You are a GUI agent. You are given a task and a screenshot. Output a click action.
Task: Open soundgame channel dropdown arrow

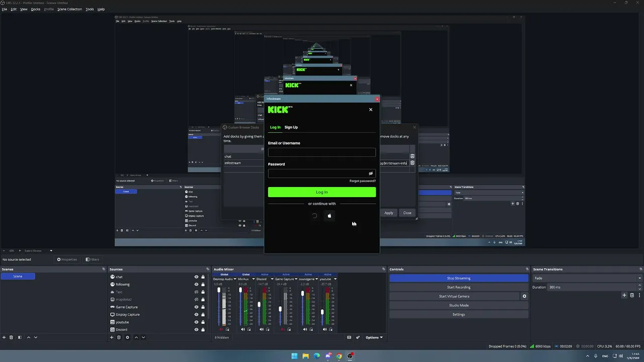coord(317,279)
